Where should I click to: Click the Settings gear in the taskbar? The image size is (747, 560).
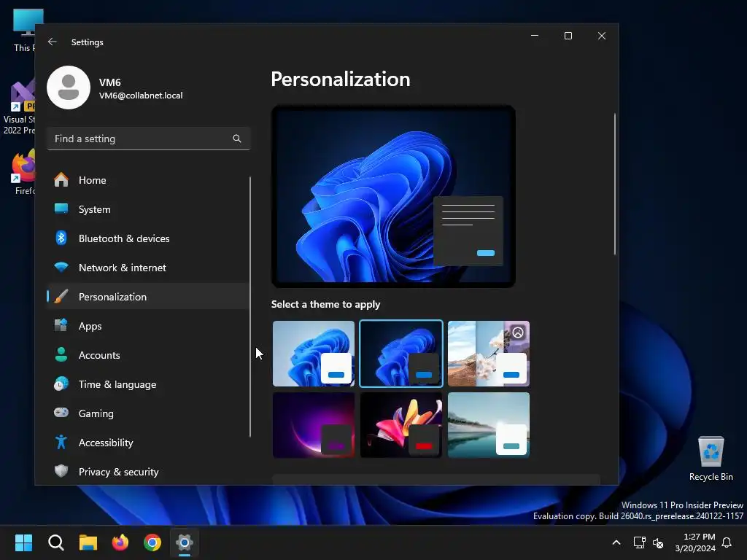coord(185,542)
